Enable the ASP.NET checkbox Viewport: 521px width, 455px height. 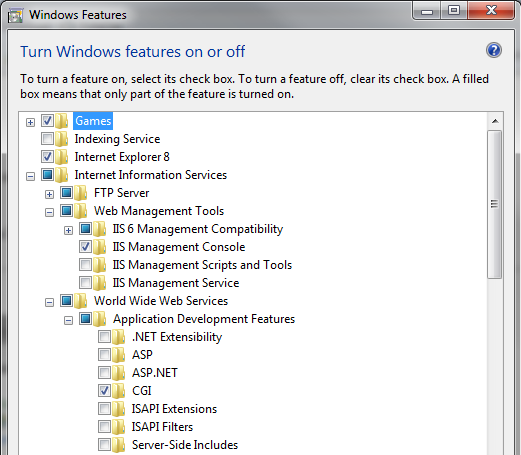pos(104,372)
